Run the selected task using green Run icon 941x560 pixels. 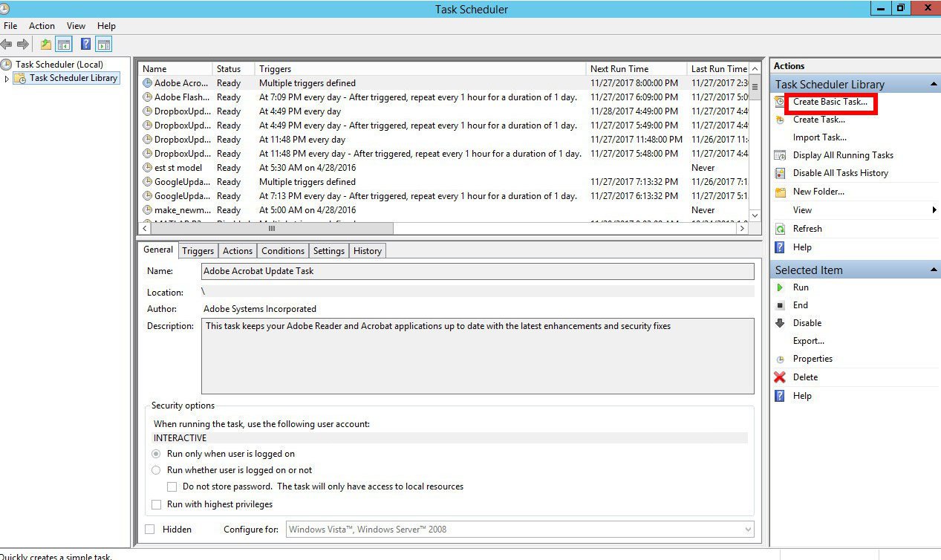[781, 287]
